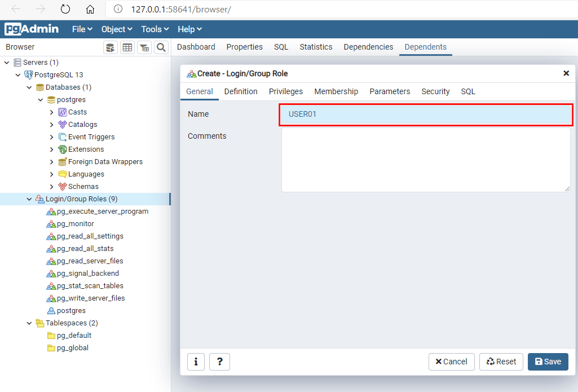Viewport: 578px width, 392px height.
Task: Click into the Comments text area
Action: [x=426, y=160]
